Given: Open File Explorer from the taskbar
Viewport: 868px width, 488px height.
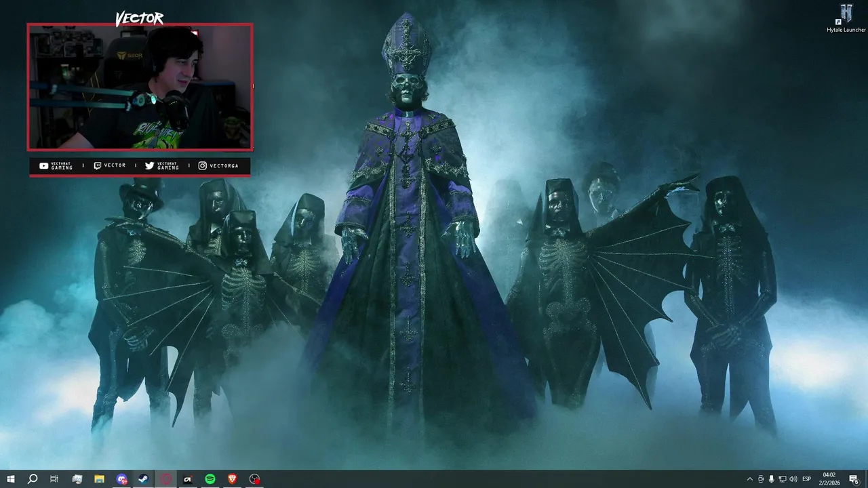Looking at the screenshot, I should pyautogui.click(x=99, y=479).
